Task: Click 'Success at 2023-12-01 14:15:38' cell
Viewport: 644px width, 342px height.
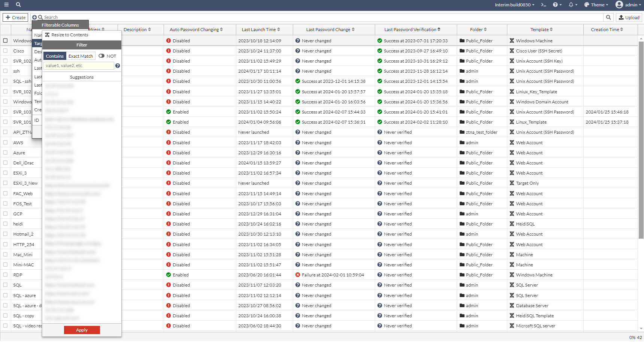Action: [x=334, y=81]
